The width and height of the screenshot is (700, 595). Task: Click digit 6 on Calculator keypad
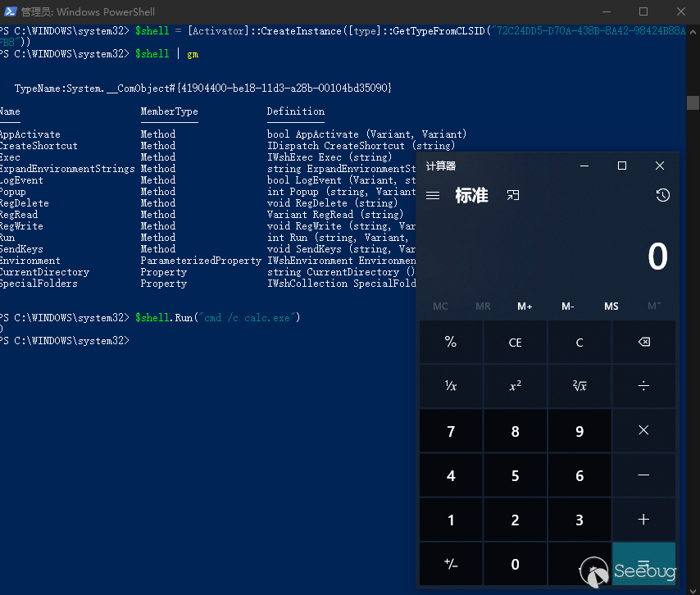coord(580,475)
